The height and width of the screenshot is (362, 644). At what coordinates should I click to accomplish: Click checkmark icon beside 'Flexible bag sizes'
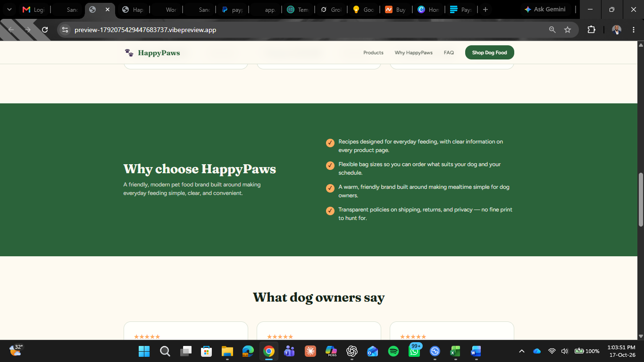(x=330, y=165)
